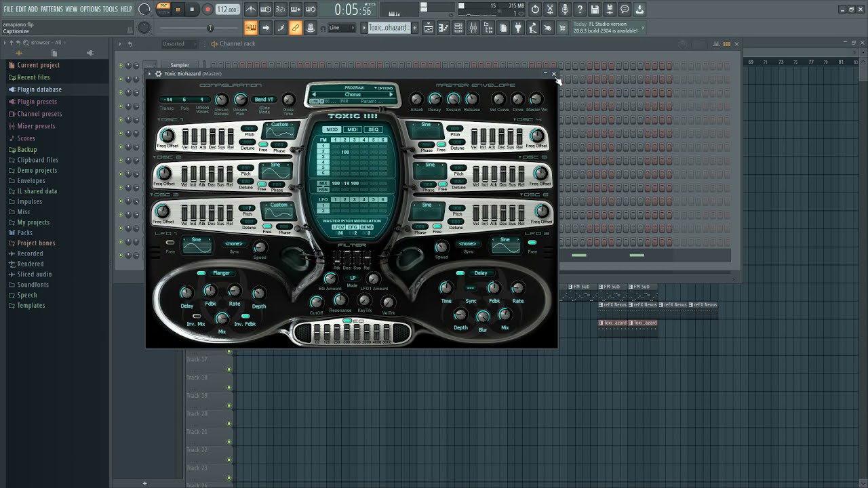Click the plug icon for plugin picker
Viewport: 868px width, 488px height.
coord(518,28)
